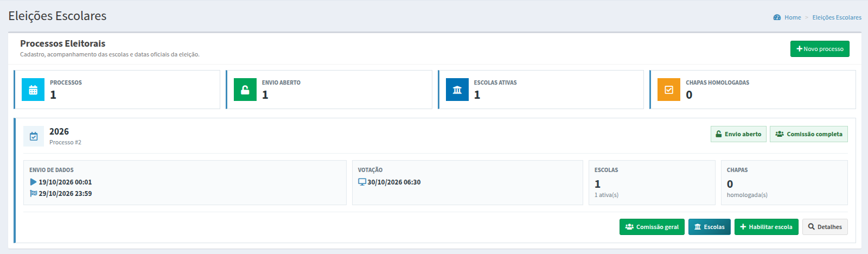This screenshot has width=868, height=254.
Task: Click the padlock icon in Envio aberto badge
Action: tap(719, 134)
